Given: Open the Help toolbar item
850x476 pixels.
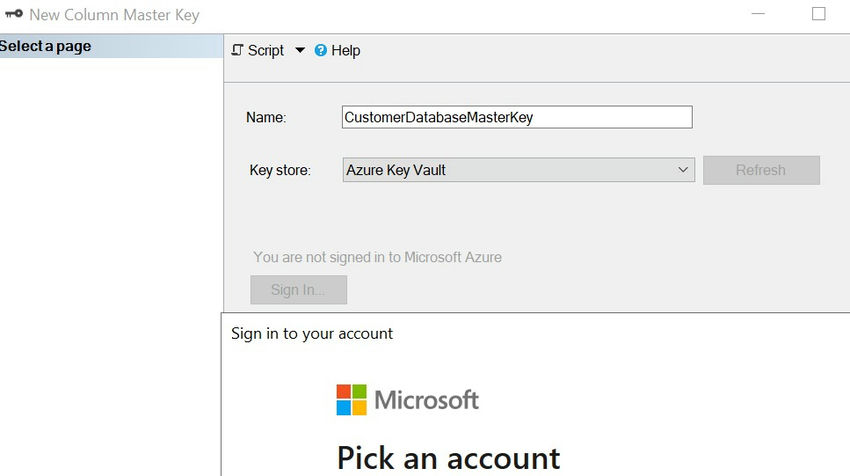Looking at the screenshot, I should (x=345, y=50).
